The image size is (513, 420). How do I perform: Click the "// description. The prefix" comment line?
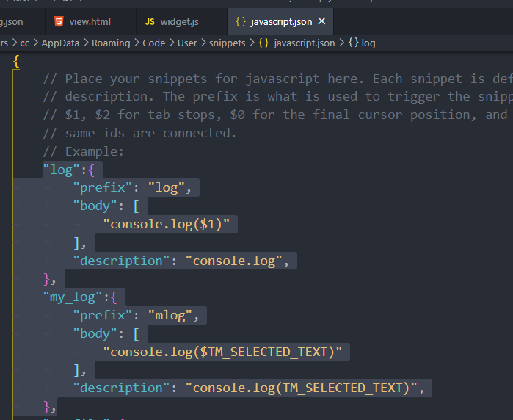coord(277,97)
